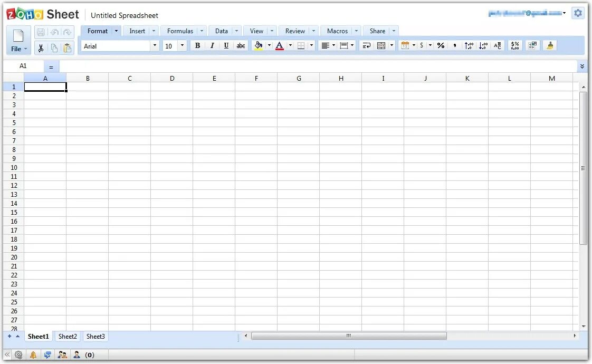Switch to Sheet2 tab
This screenshot has height=364, width=592.
[68, 337]
